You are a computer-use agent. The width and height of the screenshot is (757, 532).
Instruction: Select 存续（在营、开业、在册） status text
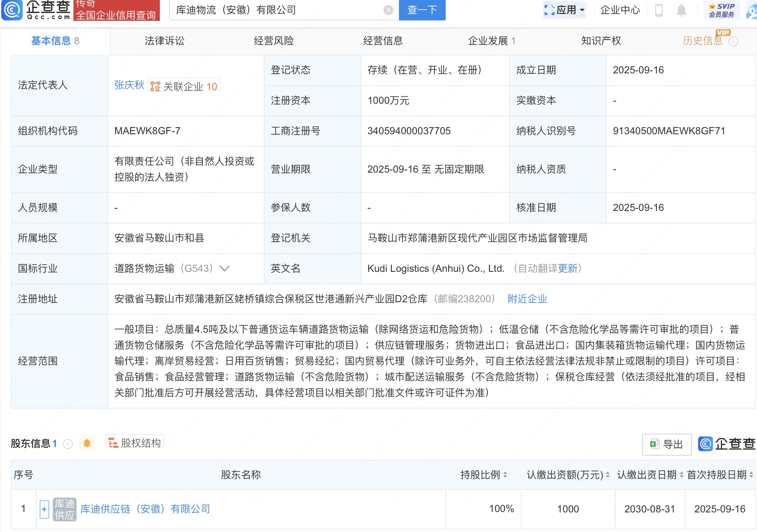(426, 70)
